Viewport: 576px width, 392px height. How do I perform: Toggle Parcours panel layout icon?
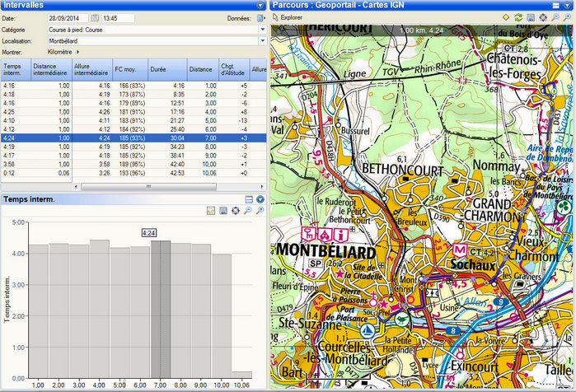tap(555, 5)
